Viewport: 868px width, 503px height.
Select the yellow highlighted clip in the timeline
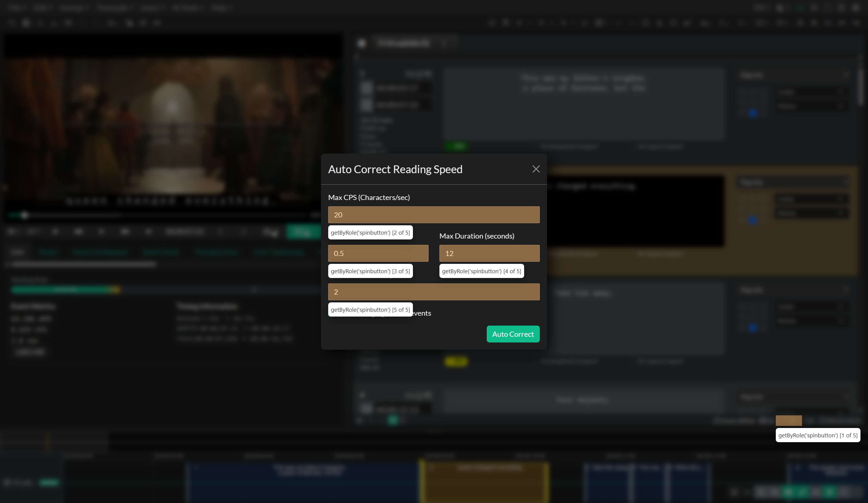pyautogui.click(x=484, y=482)
